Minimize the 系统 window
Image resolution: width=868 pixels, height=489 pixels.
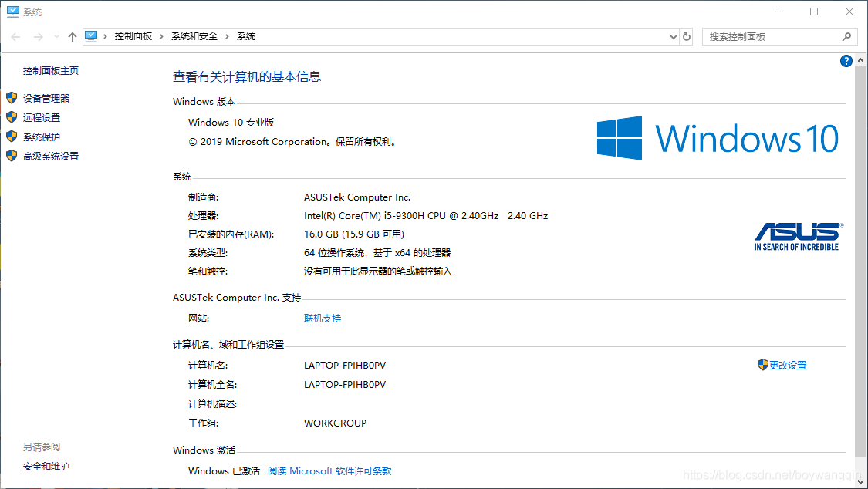click(779, 12)
